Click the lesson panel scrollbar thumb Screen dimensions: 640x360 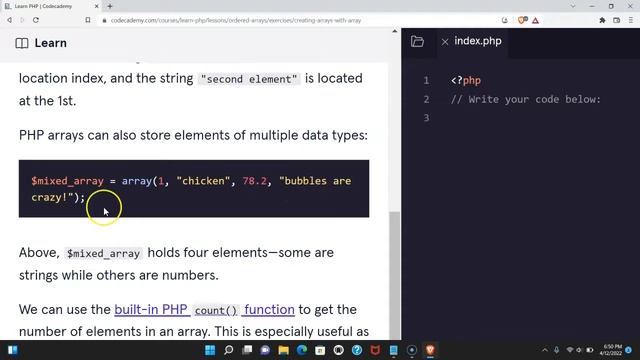pos(394,276)
